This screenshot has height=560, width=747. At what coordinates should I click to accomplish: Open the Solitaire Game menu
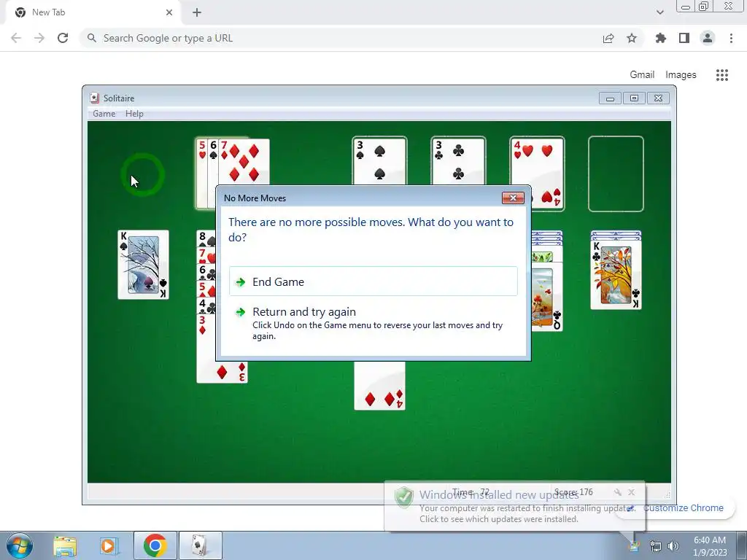tap(104, 113)
